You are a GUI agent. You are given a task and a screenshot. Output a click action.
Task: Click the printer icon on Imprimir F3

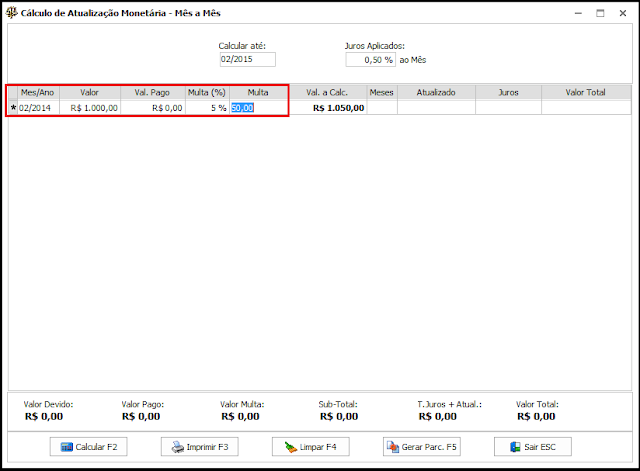point(178,447)
